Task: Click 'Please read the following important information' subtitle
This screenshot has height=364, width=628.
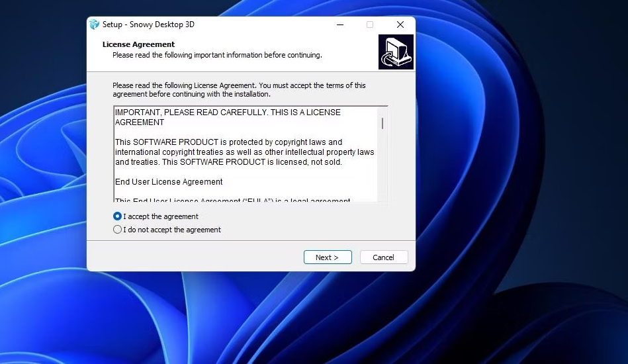Action: click(217, 55)
